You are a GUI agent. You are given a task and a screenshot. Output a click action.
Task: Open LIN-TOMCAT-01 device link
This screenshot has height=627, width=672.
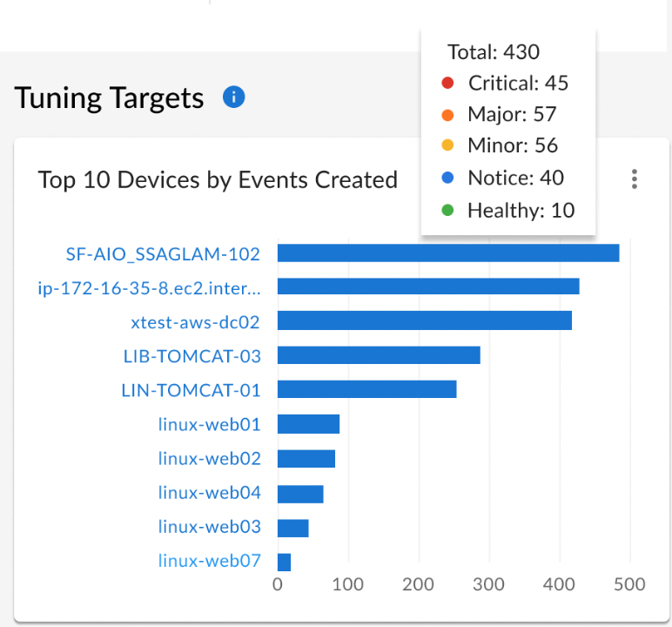192,390
